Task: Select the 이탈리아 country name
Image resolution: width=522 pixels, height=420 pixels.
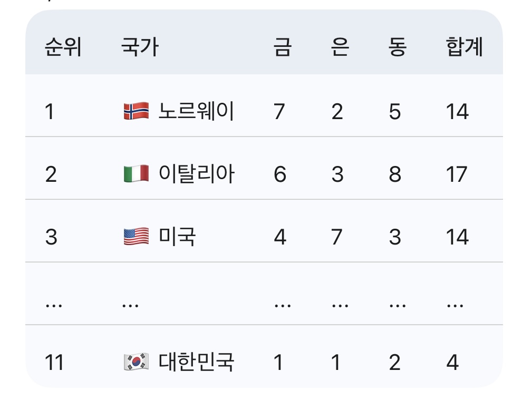Action: [197, 174]
